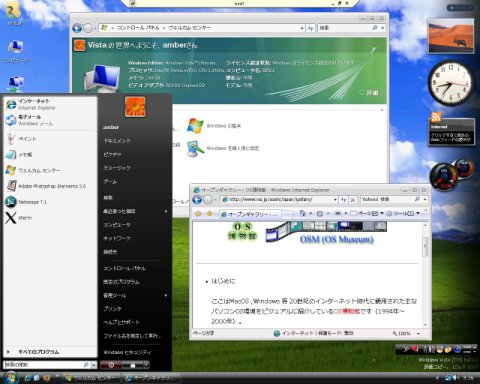Click refresh button in Internet Explorer
480x384 pixels.
tap(343, 199)
